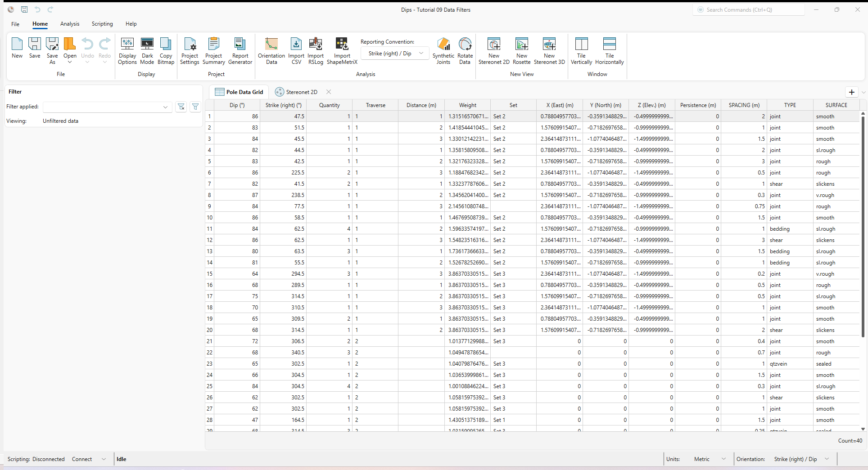Create a New Rosette view

pos(521,49)
